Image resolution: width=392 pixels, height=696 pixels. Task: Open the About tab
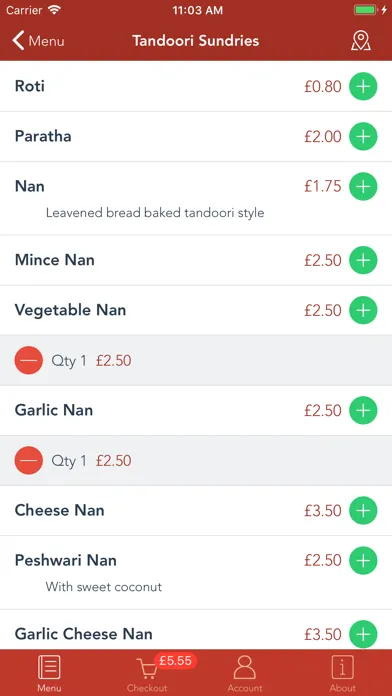point(343,672)
